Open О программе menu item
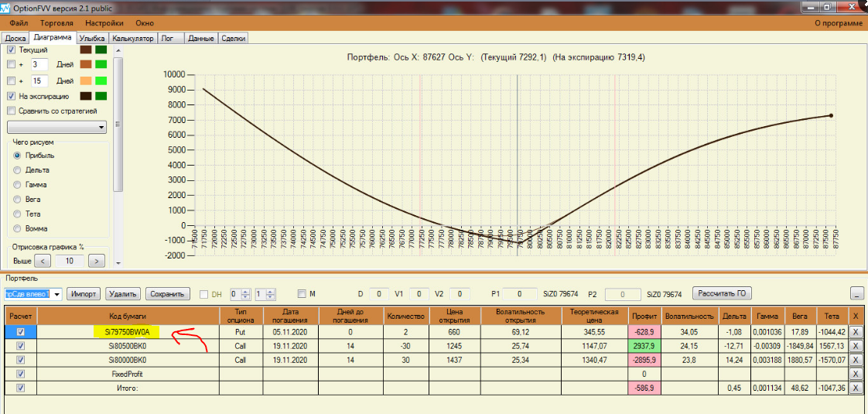The image size is (868, 414). [x=838, y=23]
